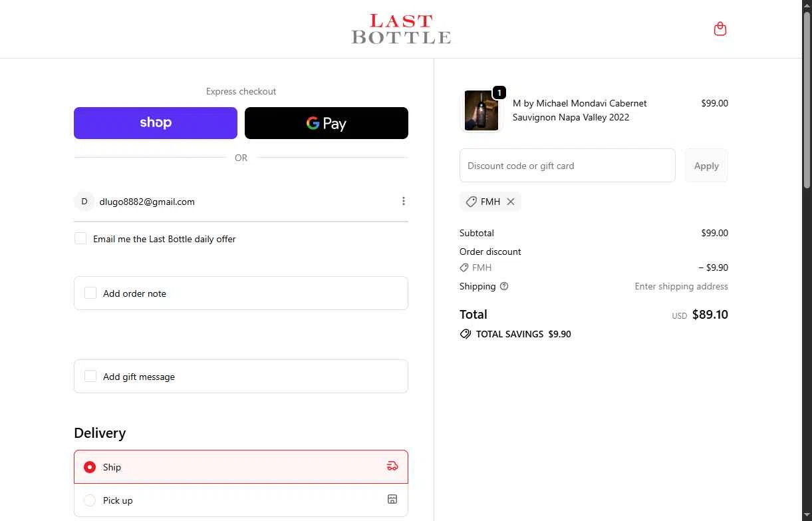Click the − $9.90 discount amount

point(713,267)
